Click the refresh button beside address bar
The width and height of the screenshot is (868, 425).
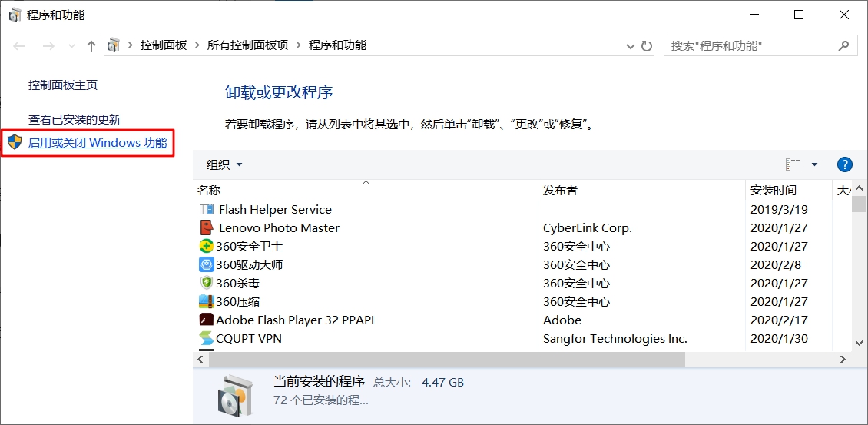click(x=647, y=45)
